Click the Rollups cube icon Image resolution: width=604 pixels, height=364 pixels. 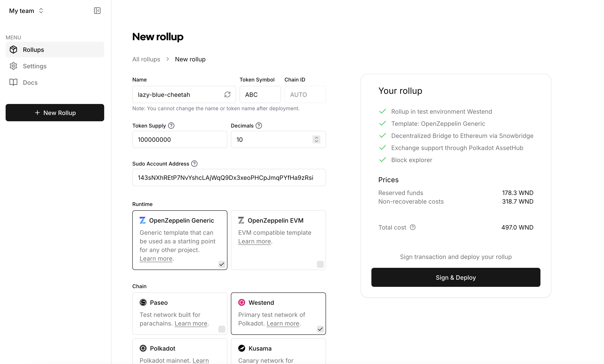(13, 49)
